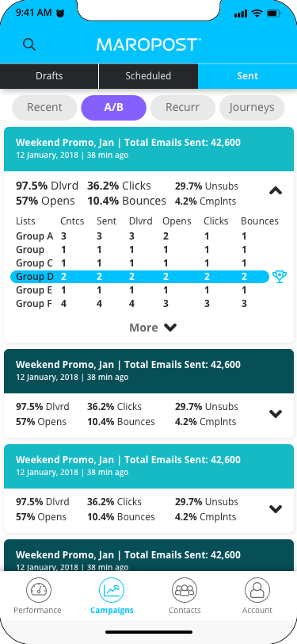Switch to the Scheduled tab
297x644 pixels.
[149, 76]
